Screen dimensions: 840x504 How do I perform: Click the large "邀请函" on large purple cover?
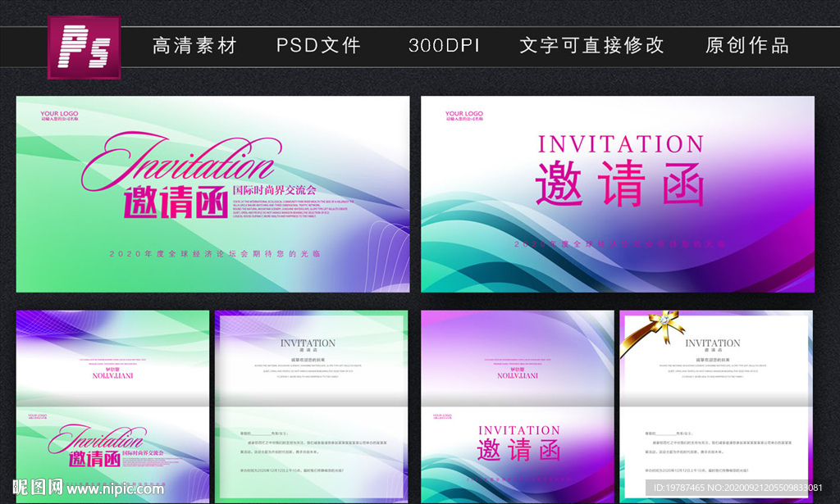[620, 184]
